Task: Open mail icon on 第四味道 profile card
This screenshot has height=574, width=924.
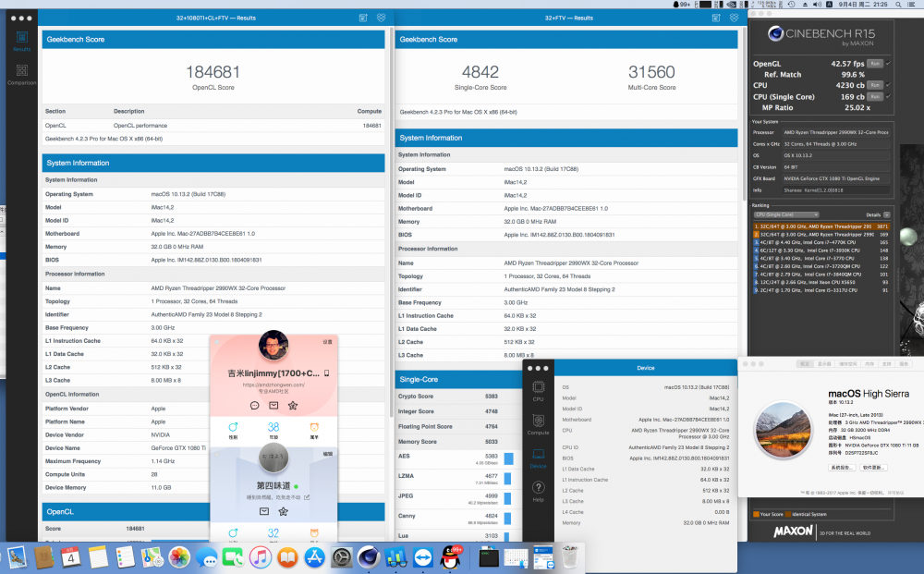Action: coord(264,511)
